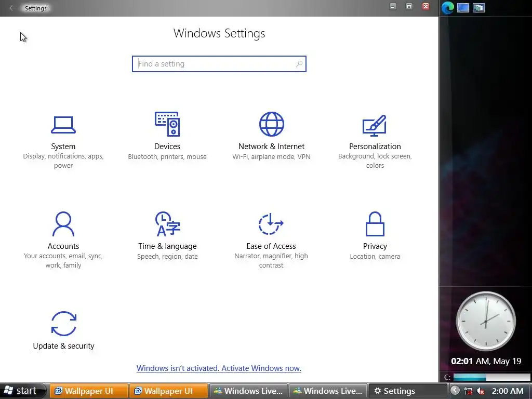Screen dimensions: 532x399
Task: Click the Ease of Access label
Action: click(x=271, y=246)
